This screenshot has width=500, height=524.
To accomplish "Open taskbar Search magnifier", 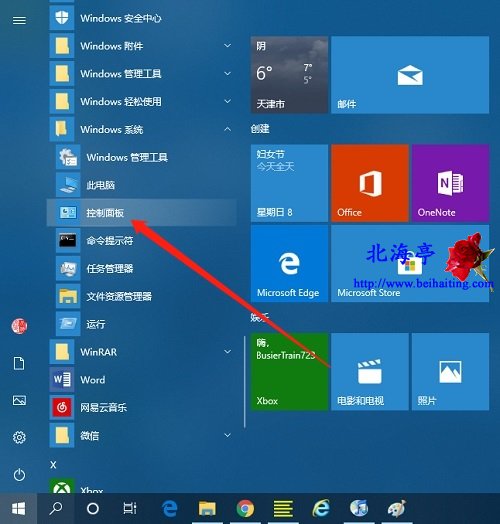I will click(x=55, y=508).
